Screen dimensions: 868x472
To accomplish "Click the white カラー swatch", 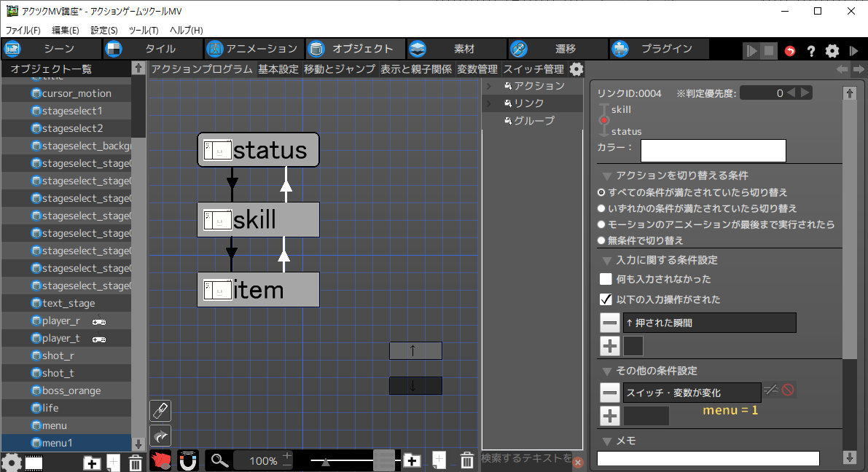I will pos(713,151).
